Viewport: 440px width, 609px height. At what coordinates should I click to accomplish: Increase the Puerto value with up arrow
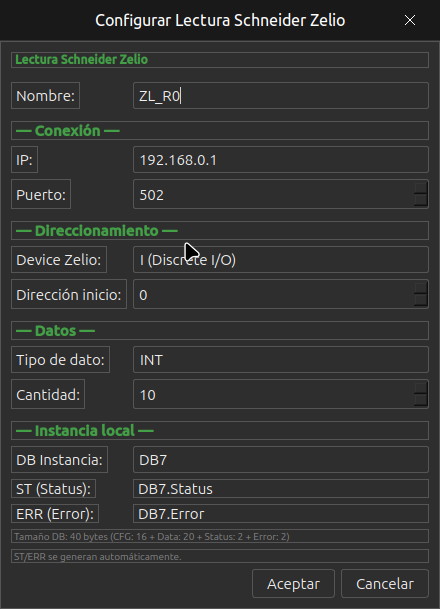click(x=421, y=188)
